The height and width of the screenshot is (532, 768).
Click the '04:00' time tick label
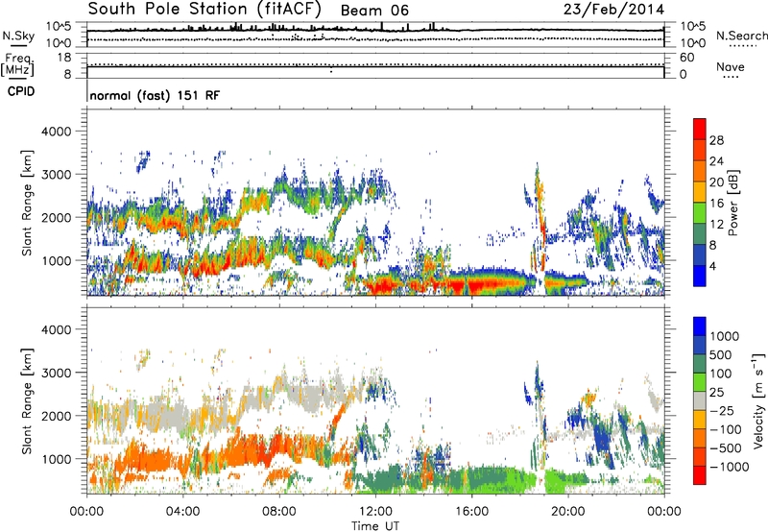click(182, 512)
